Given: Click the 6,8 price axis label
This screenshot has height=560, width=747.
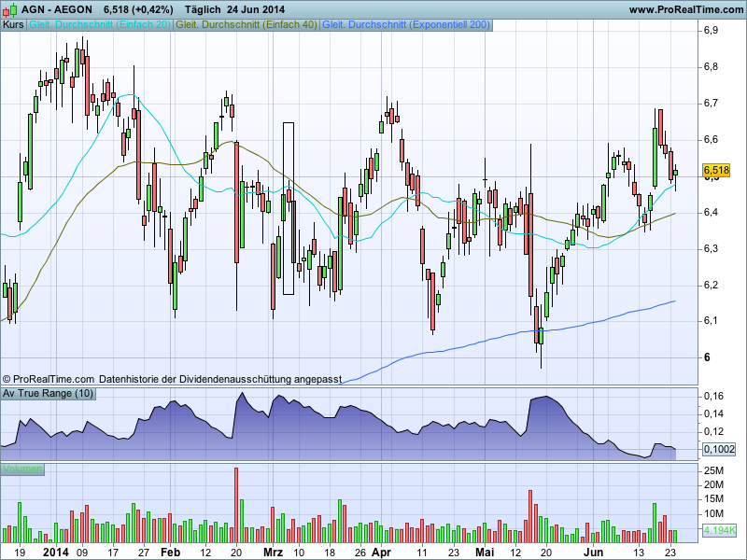Looking at the screenshot, I should click(711, 66).
